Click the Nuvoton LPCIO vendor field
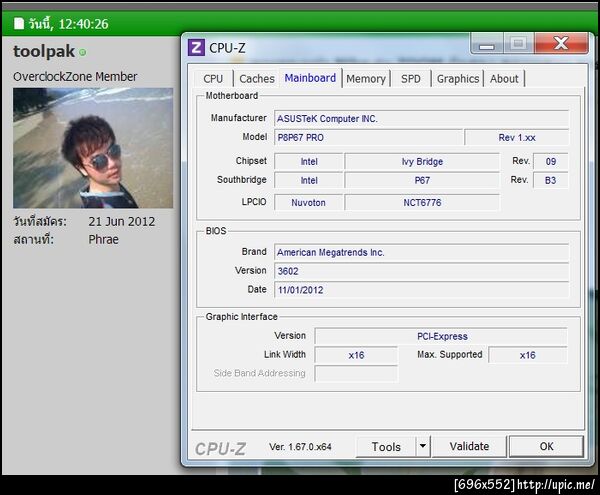This screenshot has height=495, width=600. tap(308, 202)
